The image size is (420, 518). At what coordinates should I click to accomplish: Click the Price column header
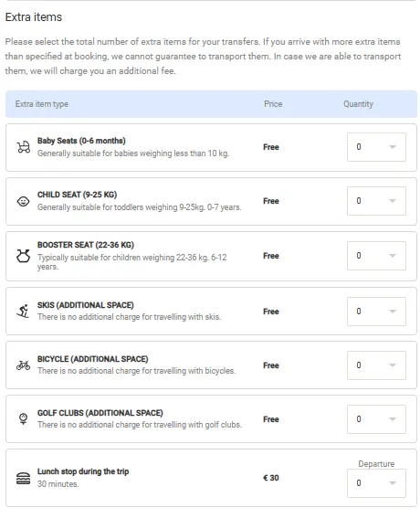pyautogui.click(x=273, y=104)
